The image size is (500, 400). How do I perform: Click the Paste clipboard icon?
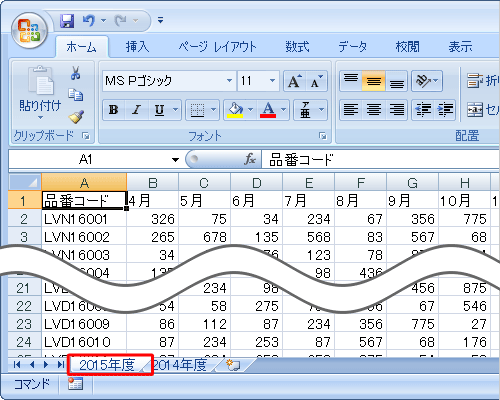point(40,80)
